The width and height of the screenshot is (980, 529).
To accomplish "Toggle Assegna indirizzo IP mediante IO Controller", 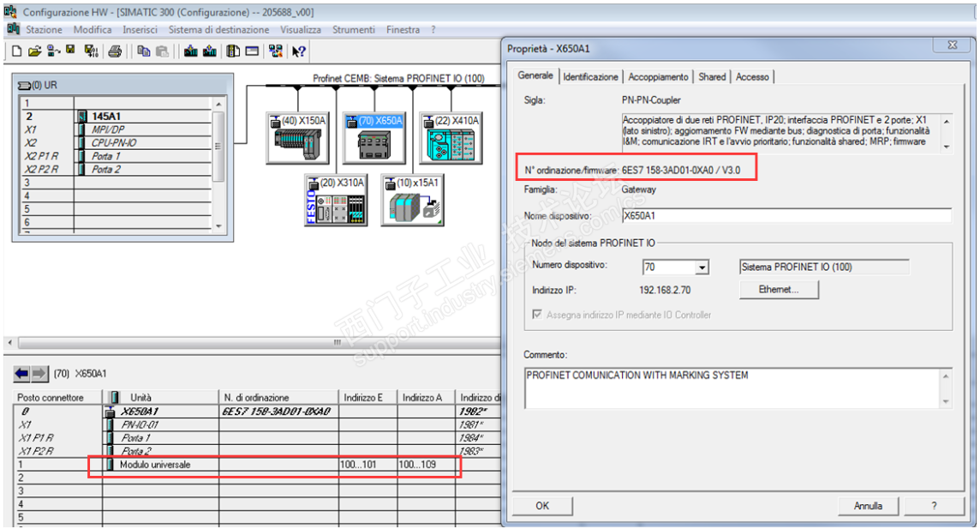I will (x=537, y=315).
